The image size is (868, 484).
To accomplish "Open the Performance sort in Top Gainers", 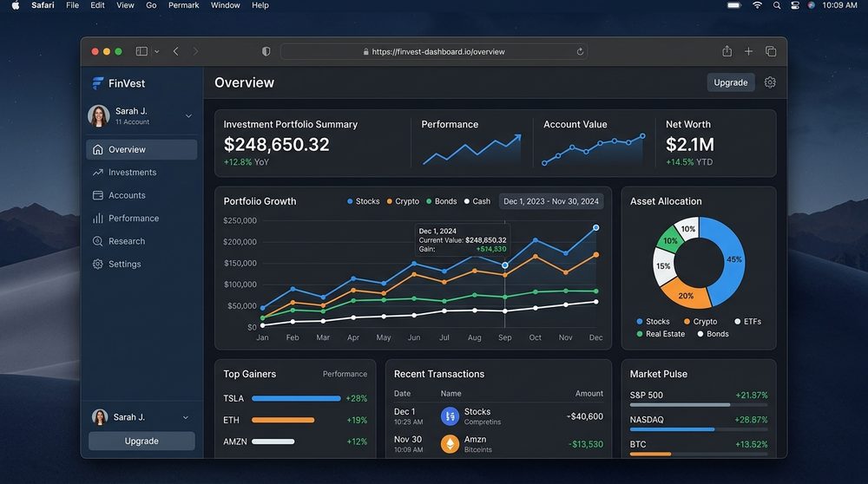I will coord(345,374).
